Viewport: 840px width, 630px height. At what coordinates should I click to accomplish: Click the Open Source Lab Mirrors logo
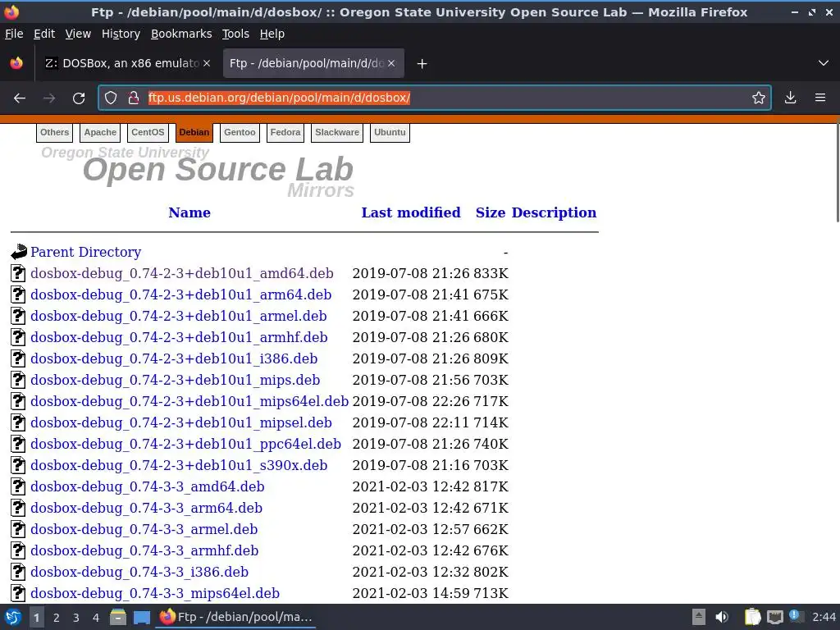(x=199, y=171)
